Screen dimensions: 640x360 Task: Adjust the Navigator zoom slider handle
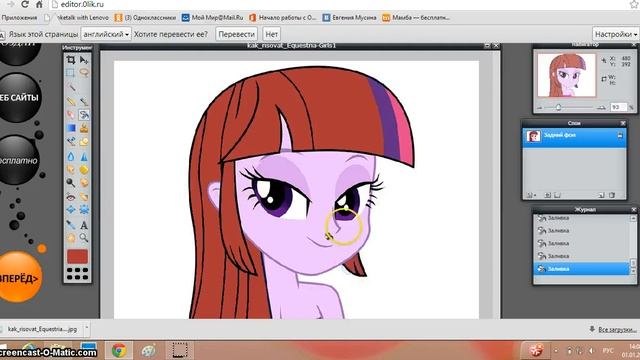point(558,107)
